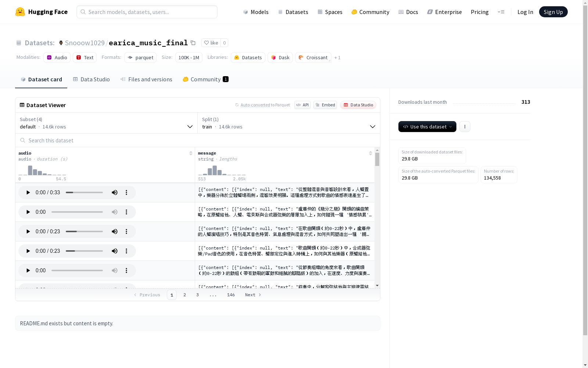This screenshot has height=368, width=588.
Task: Sort the audio column
Action: pos(191,153)
